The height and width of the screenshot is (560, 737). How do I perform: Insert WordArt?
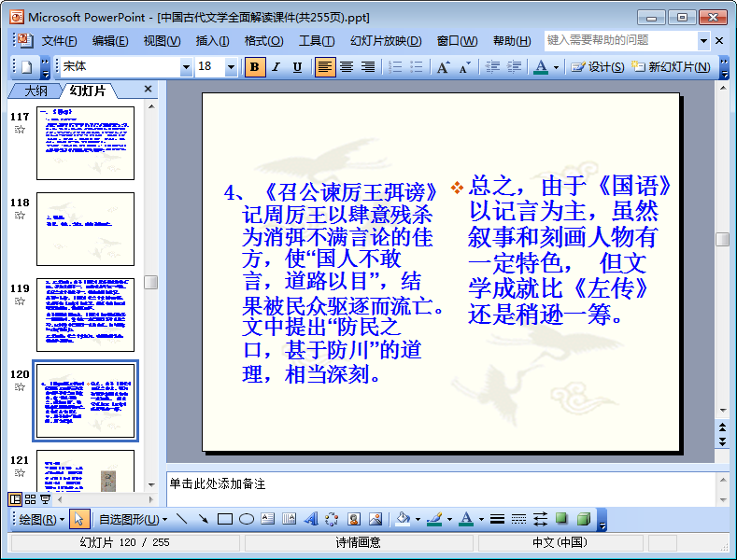(311, 519)
